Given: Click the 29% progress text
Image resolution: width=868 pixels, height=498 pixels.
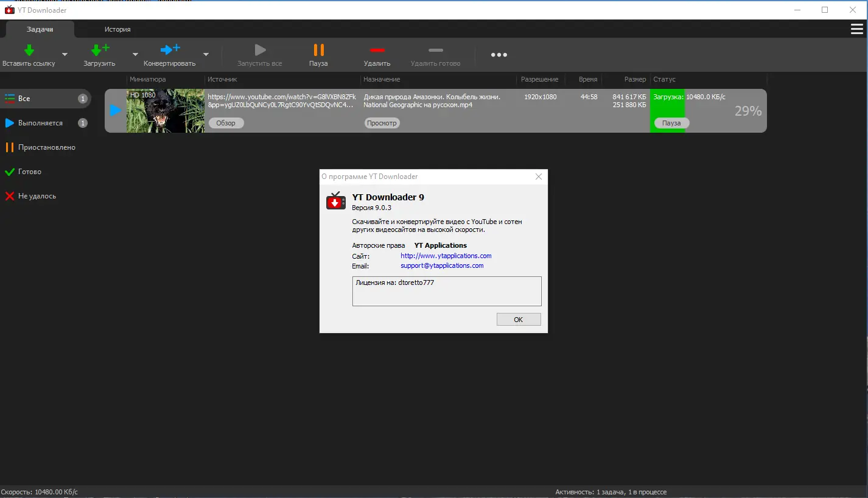Looking at the screenshot, I should pyautogui.click(x=748, y=111).
